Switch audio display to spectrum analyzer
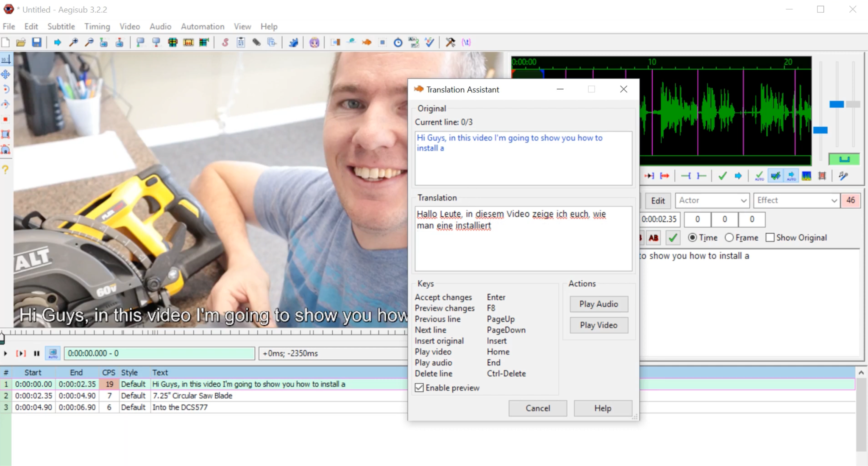868x466 pixels. pos(807,176)
